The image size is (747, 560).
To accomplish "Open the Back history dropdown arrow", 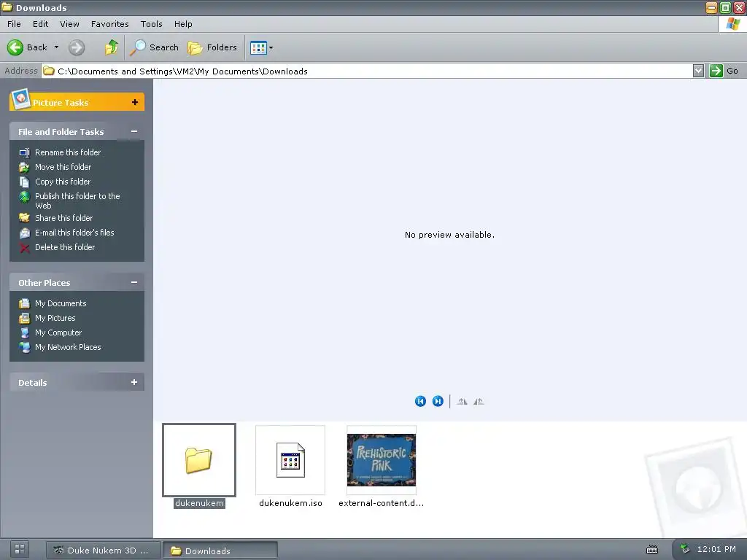I will click(56, 47).
